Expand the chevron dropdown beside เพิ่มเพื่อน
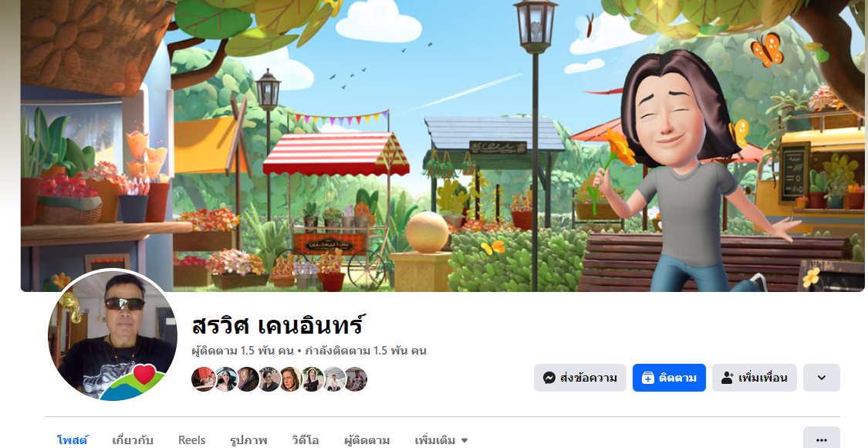This screenshot has height=448, width=868. pos(822,378)
